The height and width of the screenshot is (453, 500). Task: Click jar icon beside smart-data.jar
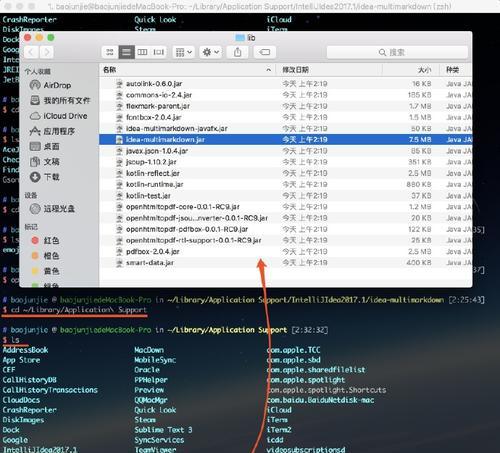(119, 263)
